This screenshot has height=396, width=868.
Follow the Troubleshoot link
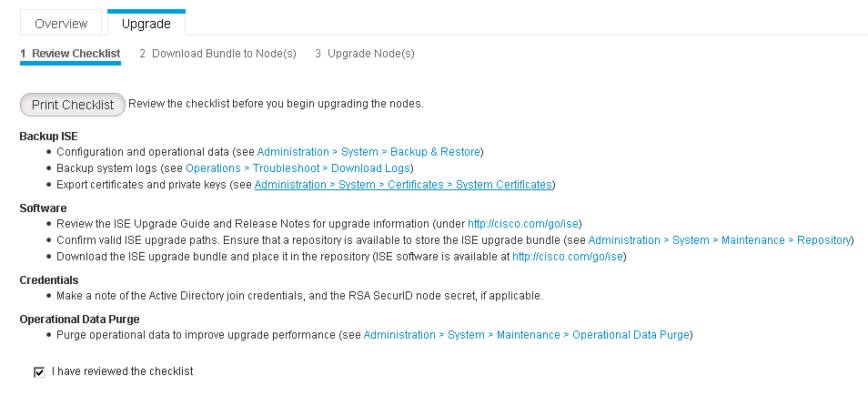pos(286,168)
